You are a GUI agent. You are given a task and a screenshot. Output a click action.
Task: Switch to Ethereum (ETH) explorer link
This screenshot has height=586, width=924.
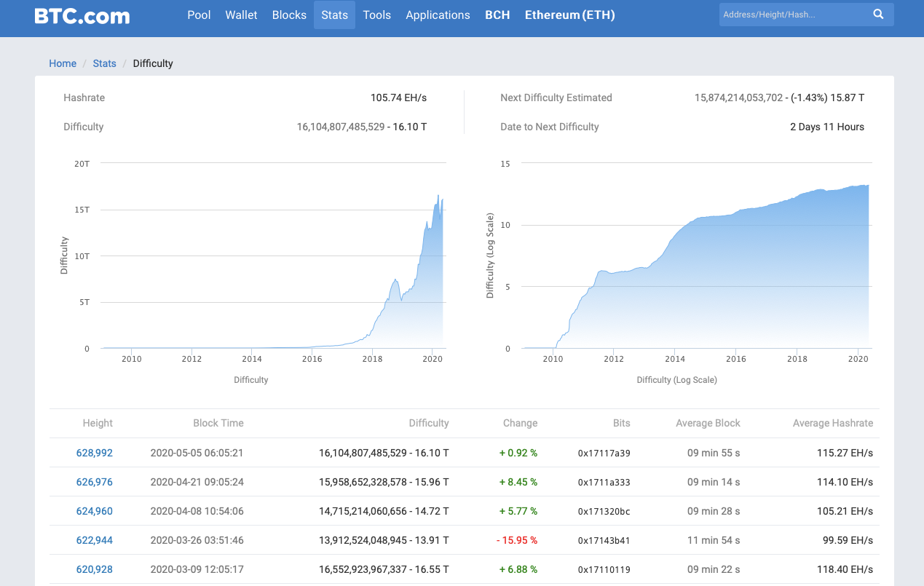click(x=569, y=15)
